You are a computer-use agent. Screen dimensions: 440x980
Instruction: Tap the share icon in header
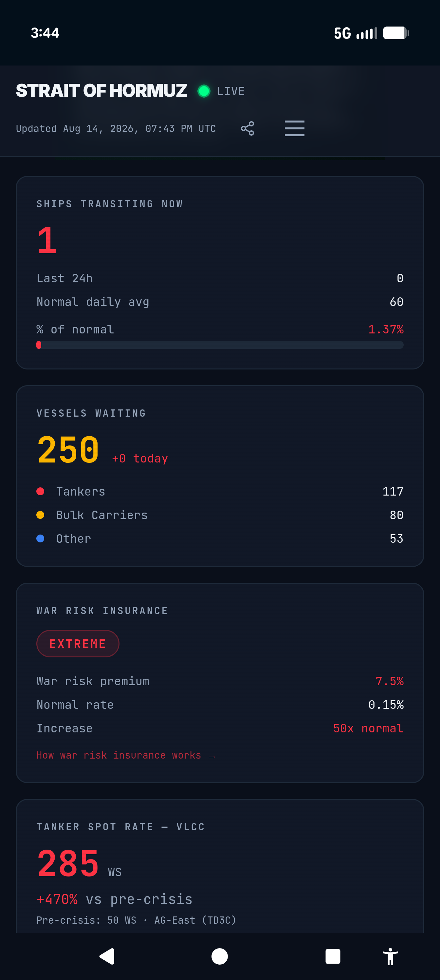(x=247, y=129)
